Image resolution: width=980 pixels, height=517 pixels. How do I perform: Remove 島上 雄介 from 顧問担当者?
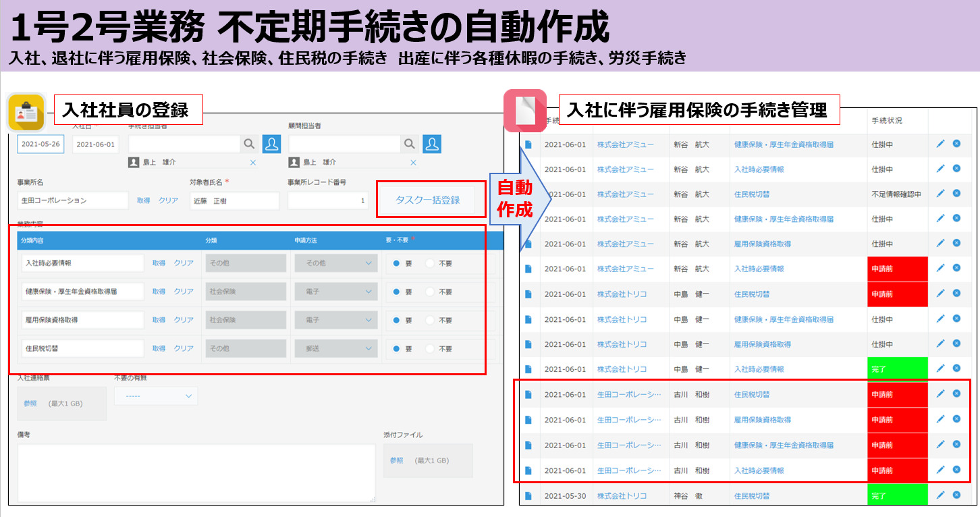[413, 163]
